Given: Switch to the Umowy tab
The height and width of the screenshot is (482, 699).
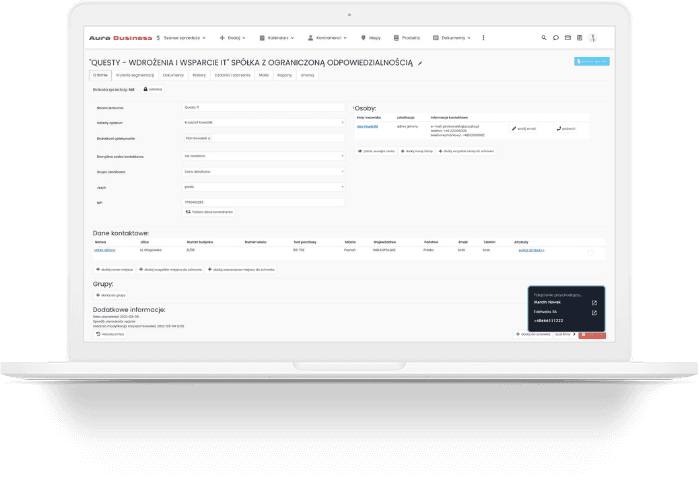Looking at the screenshot, I should [308, 75].
